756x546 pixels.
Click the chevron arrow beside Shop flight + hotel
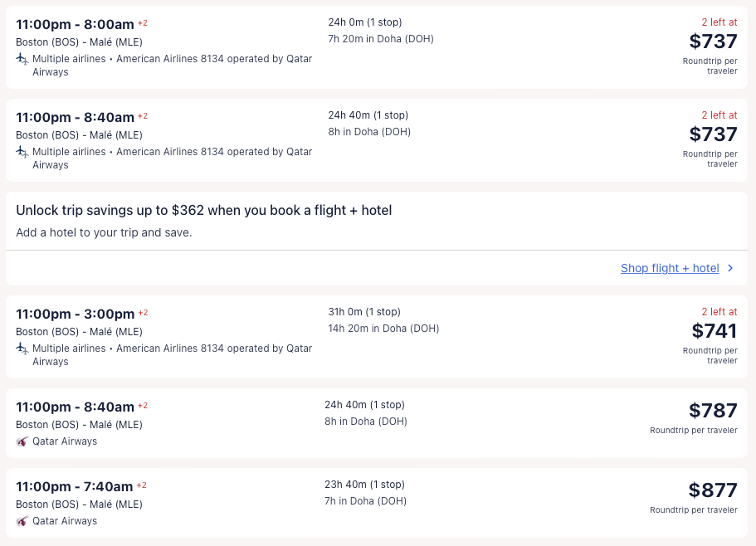(730, 268)
